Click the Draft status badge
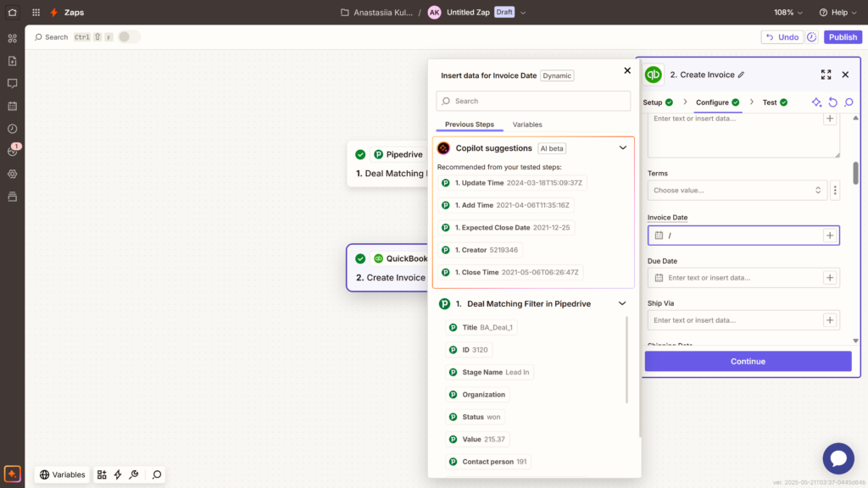Image resolution: width=868 pixels, height=488 pixels. tap(504, 12)
